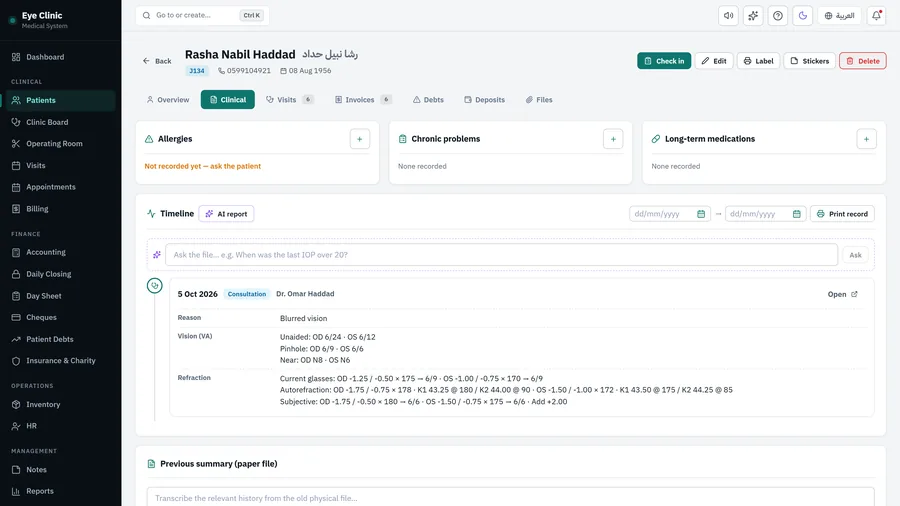Open the help question mark icon
The height and width of the screenshot is (506, 900).
[x=778, y=15]
